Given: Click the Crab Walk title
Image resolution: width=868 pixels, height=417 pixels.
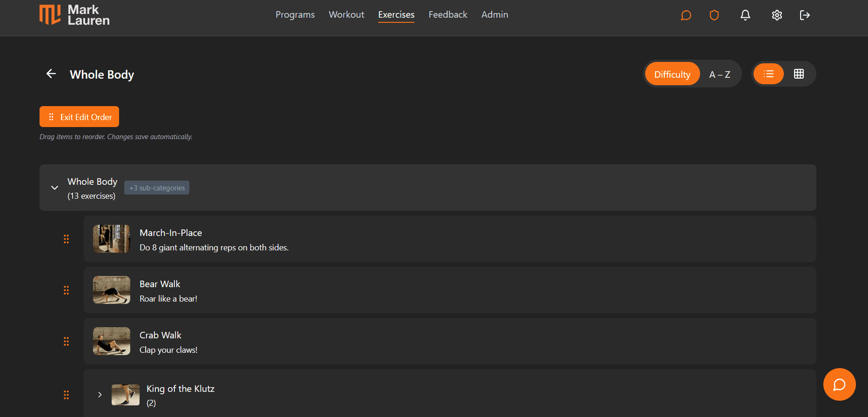Looking at the screenshot, I should point(160,335).
